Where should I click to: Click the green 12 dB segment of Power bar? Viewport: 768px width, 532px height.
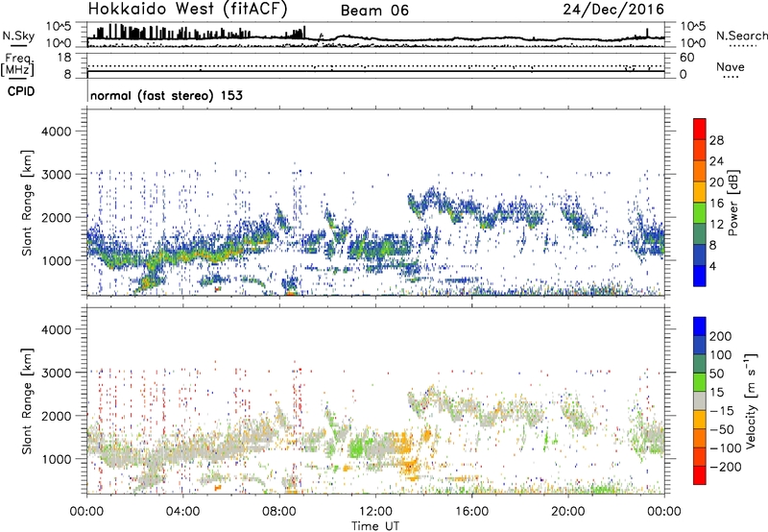coord(700,213)
